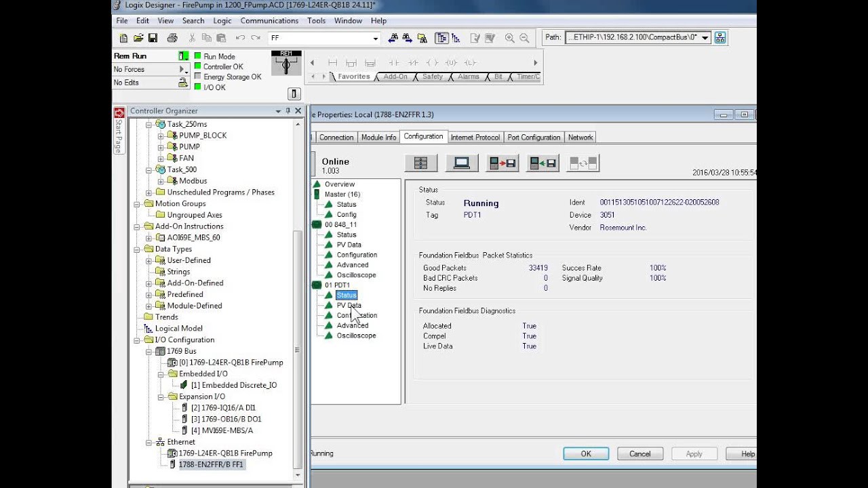Click the RSWho network browse icon beside Path
The image size is (868, 488).
click(x=720, y=37)
